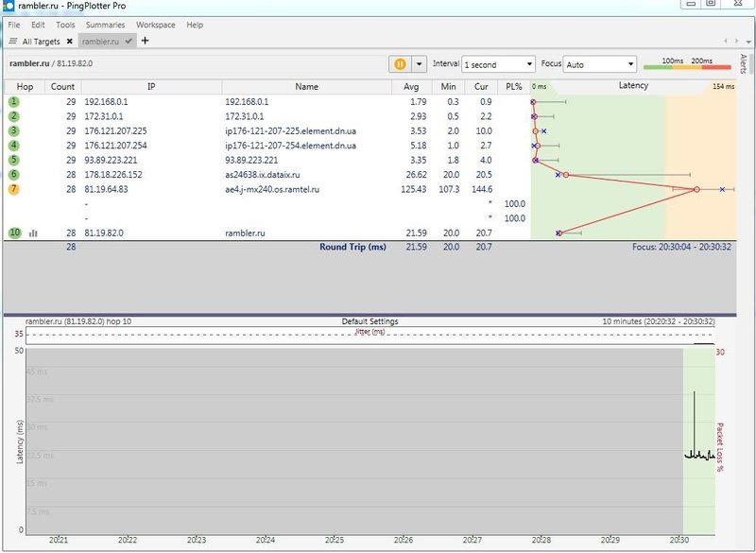Sort by the Count column header
The image size is (756, 553).
coord(62,87)
